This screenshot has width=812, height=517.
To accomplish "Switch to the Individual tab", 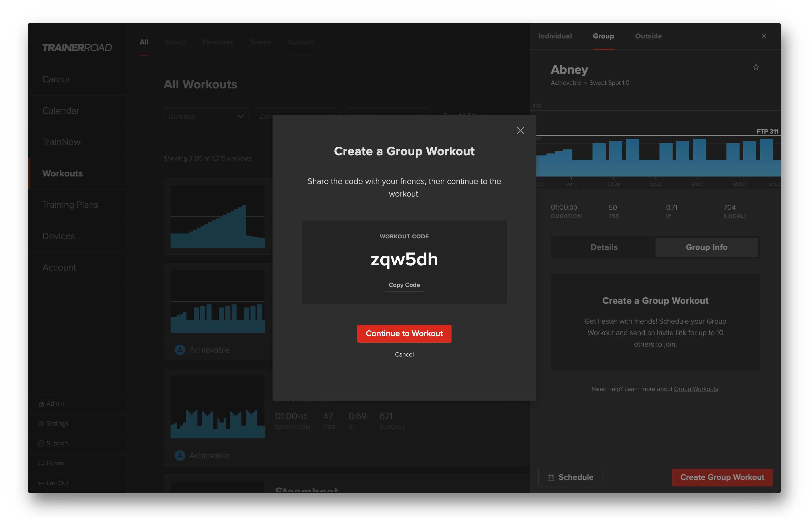I will 555,36.
